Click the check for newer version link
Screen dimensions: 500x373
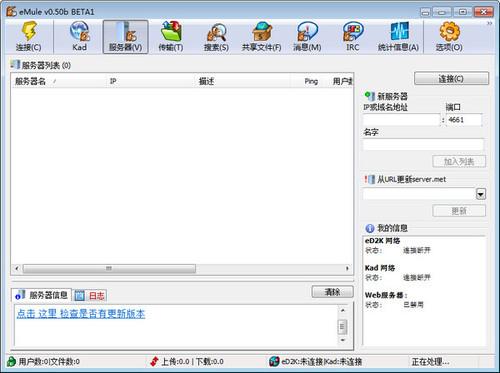[81, 314]
